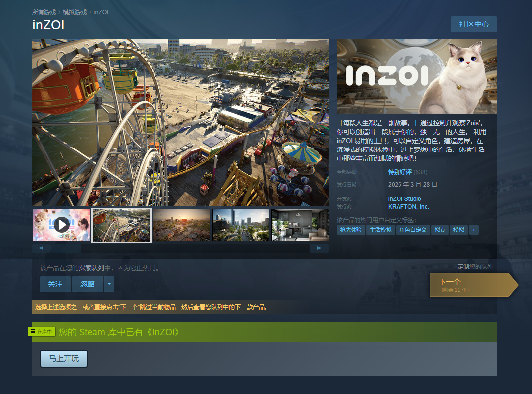
Task: Select the 生活模拟 tag
Action: tap(380, 230)
